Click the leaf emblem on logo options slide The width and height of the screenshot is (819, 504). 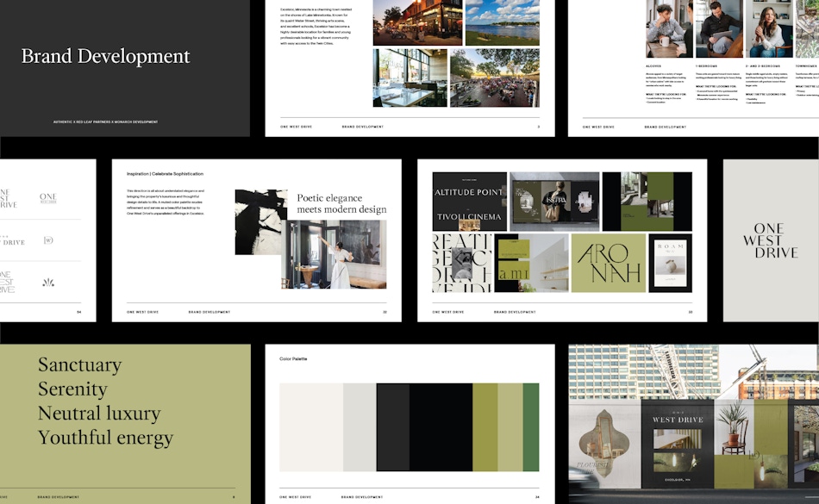(x=48, y=283)
